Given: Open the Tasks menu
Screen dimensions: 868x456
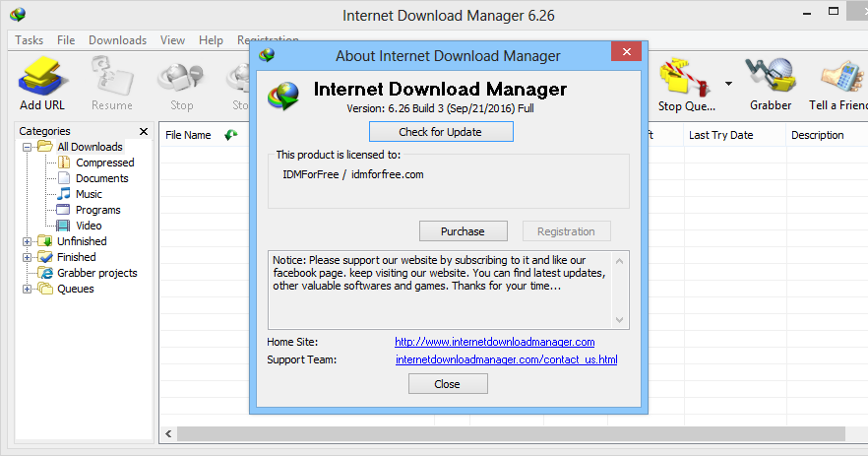Looking at the screenshot, I should tap(29, 40).
